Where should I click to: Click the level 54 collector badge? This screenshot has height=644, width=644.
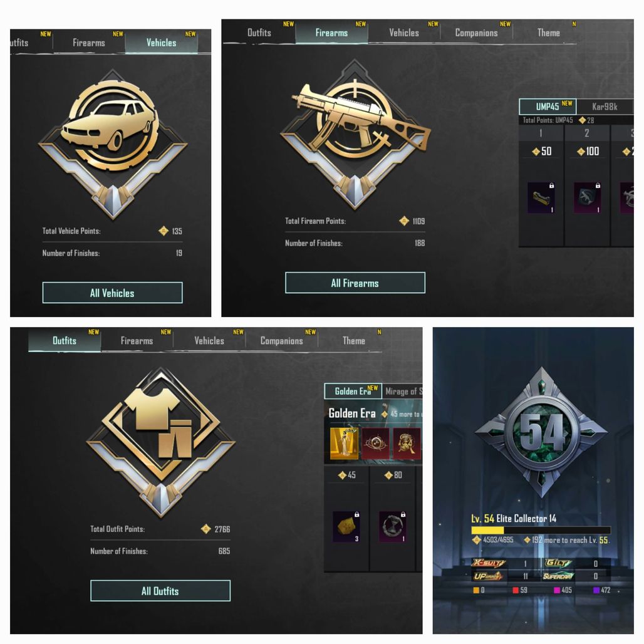(541, 432)
